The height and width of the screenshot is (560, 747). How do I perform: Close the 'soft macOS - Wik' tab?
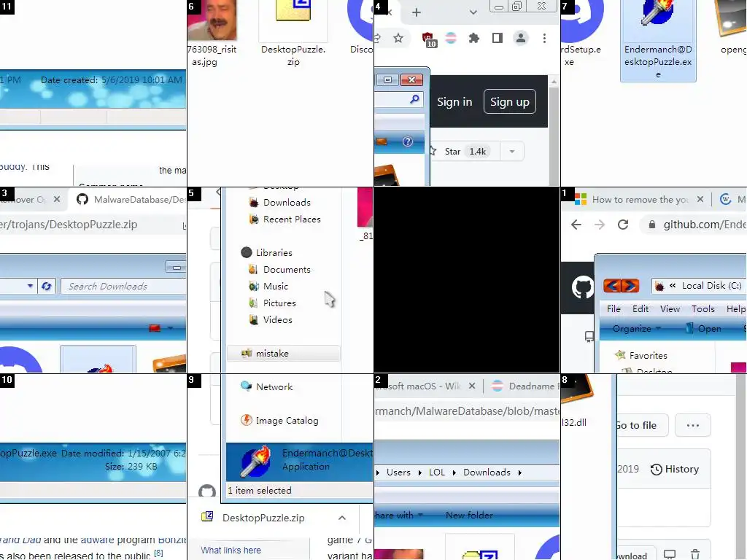click(472, 386)
